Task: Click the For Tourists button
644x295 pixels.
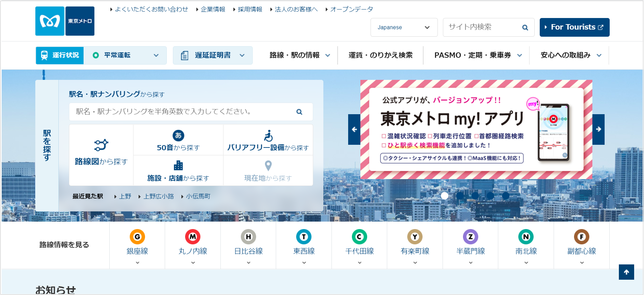Action: coord(574,27)
